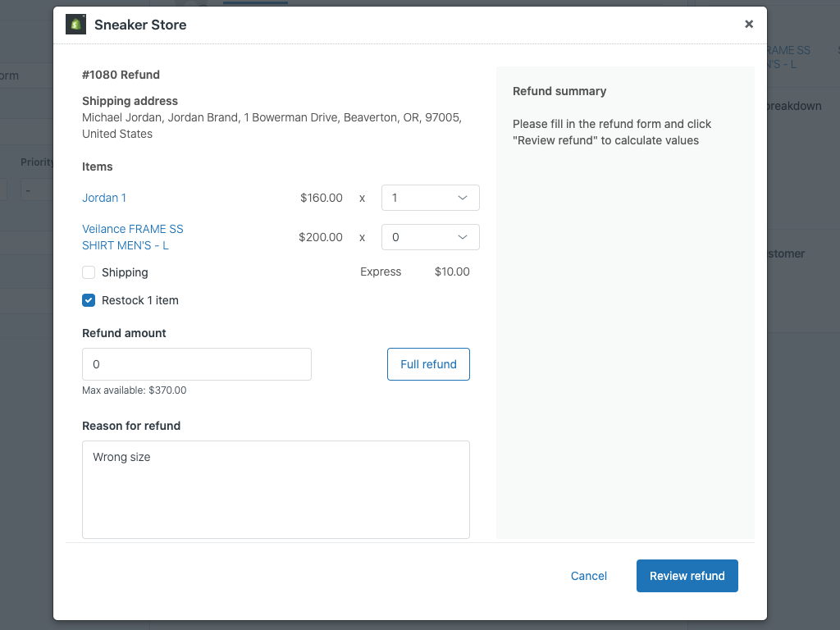Click the Express shipping $10.00 price
The height and width of the screenshot is (630, 840).
(451, 272)
